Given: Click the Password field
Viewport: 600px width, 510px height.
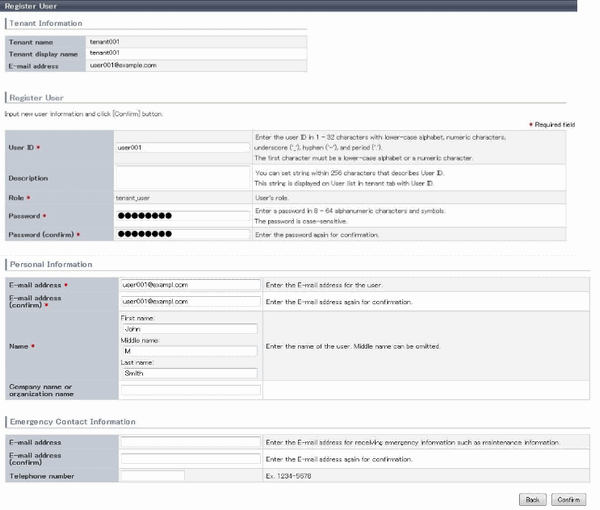Looking at the screenshot, I should pos(182,215).
